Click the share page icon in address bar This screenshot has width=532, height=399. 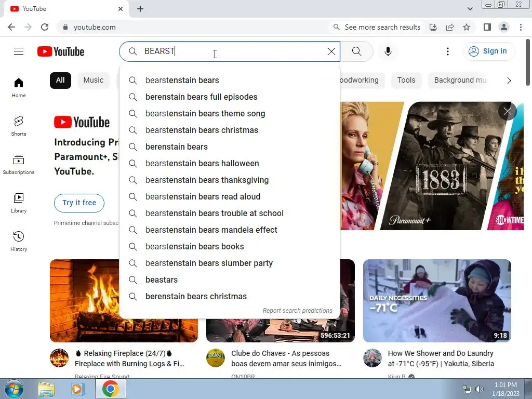450,27
